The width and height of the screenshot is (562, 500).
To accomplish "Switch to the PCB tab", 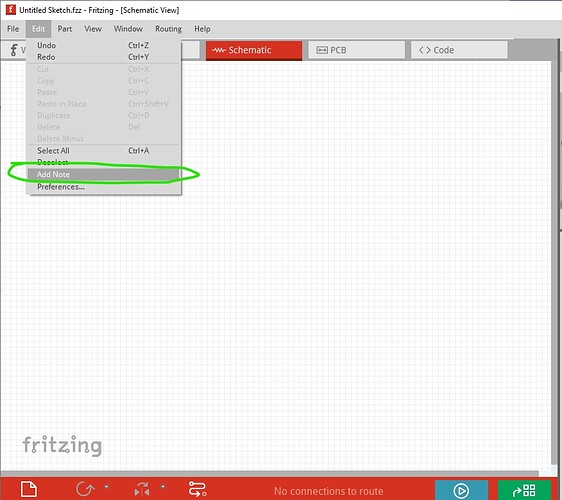I will (x=357, y=50).
